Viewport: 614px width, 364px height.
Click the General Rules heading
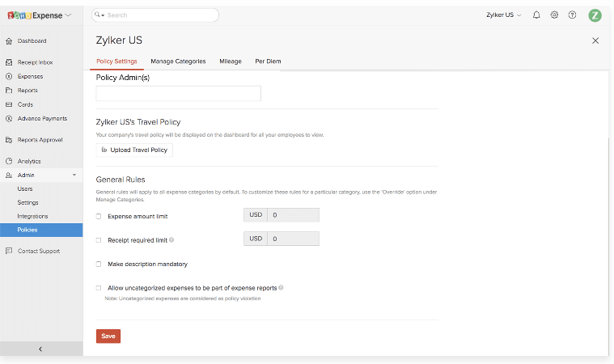pos(121,180)
